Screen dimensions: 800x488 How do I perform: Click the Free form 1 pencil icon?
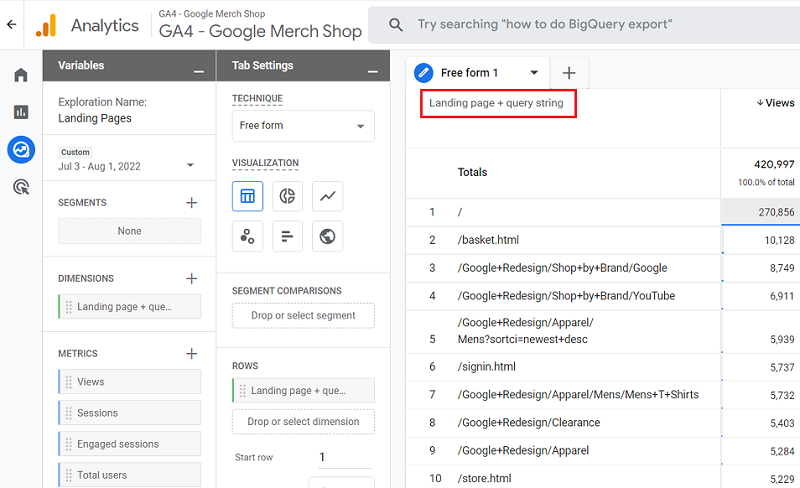423,73
